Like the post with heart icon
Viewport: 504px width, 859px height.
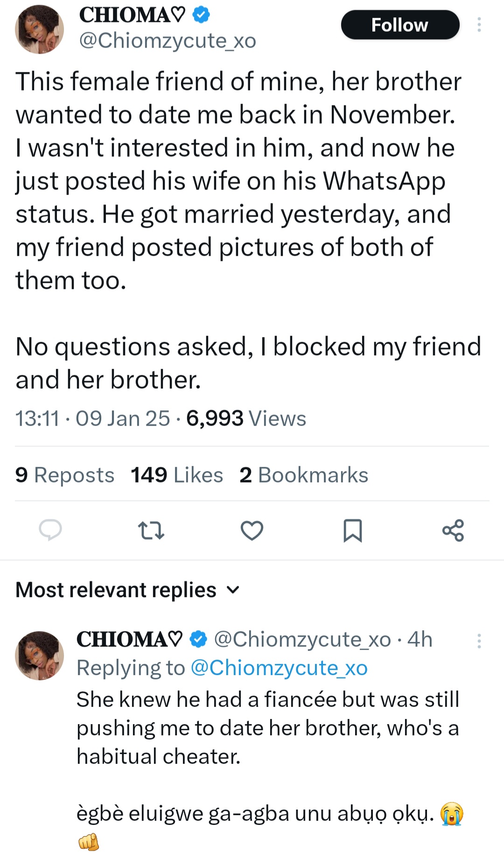click(252, 531)
